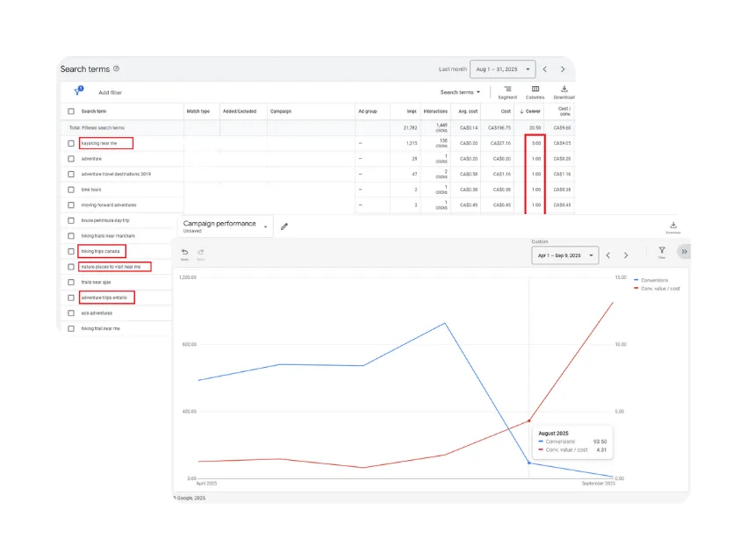747x560 pixels.
Task: Select all rows using the header checkbox
Action: [x=71, y=111]
